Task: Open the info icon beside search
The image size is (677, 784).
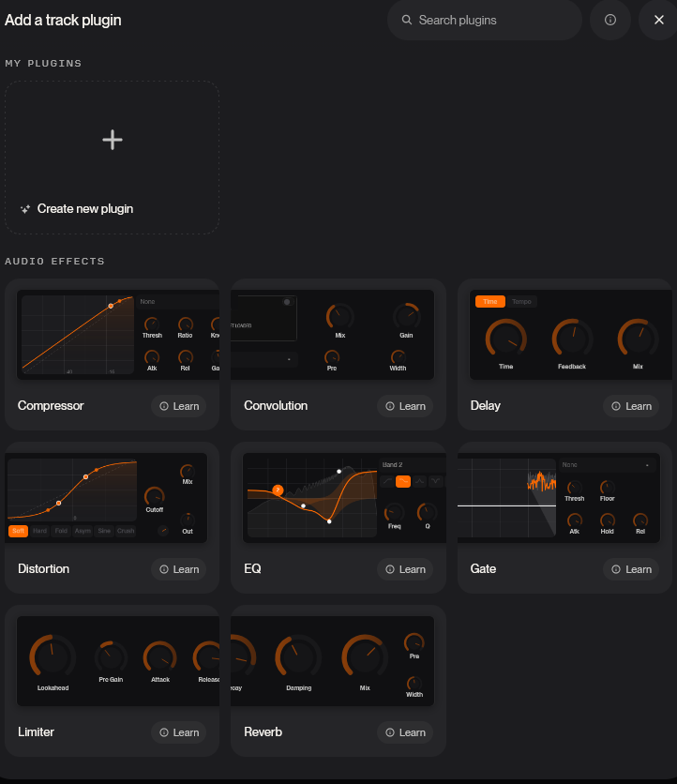Action: 610,20
